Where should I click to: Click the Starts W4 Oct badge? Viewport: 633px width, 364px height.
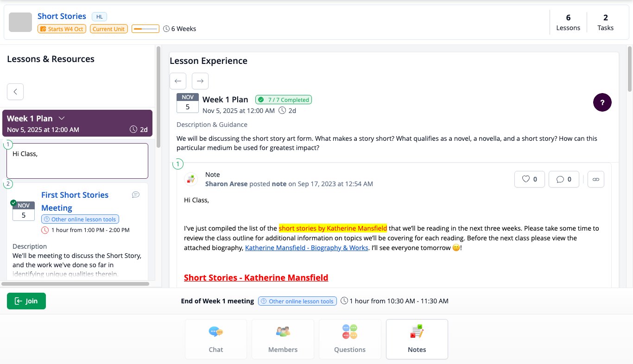click(62, 29)
